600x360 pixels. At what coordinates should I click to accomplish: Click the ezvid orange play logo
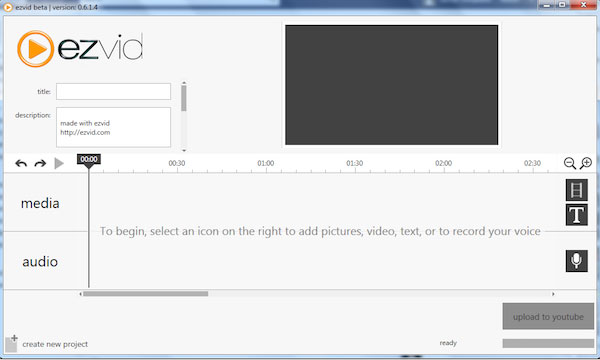tap(35, 49)
